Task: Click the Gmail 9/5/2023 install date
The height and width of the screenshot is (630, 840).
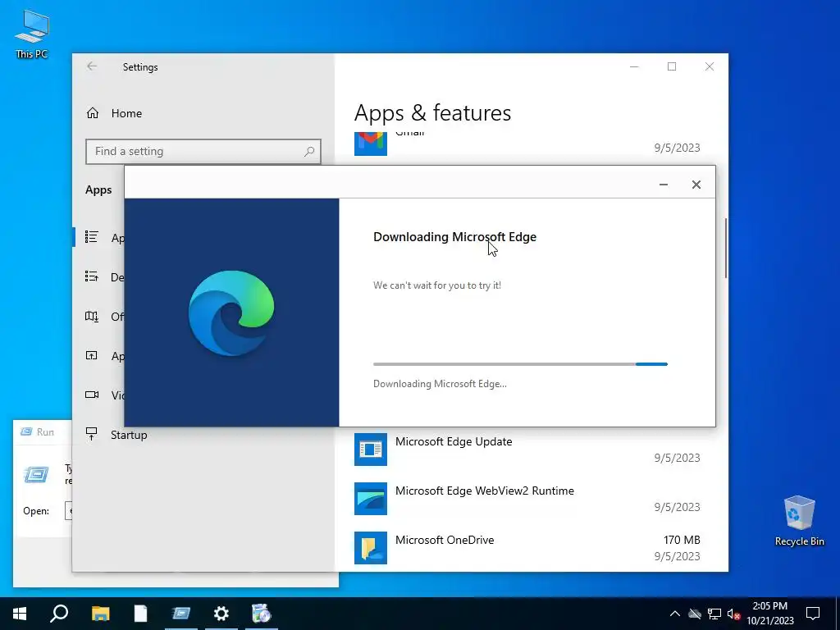Action: click(677, 148)
